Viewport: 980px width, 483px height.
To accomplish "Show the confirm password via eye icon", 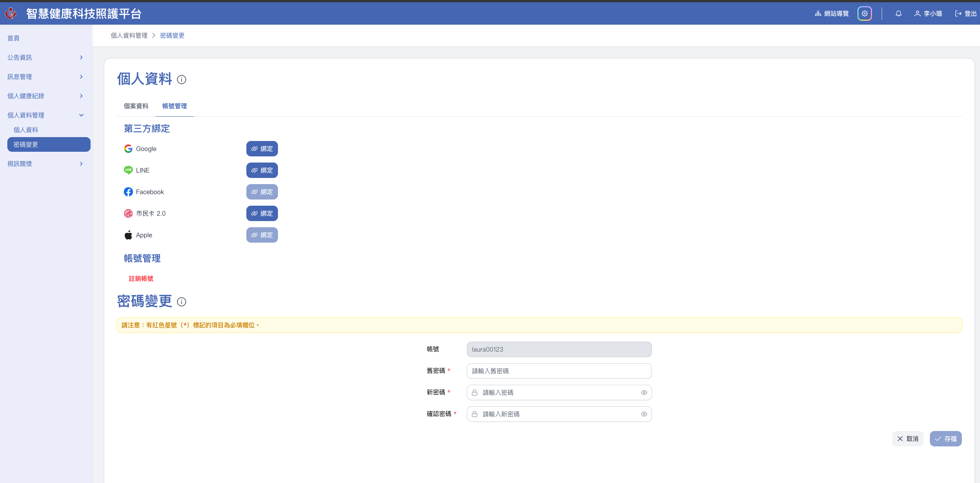I will point(644,414).
